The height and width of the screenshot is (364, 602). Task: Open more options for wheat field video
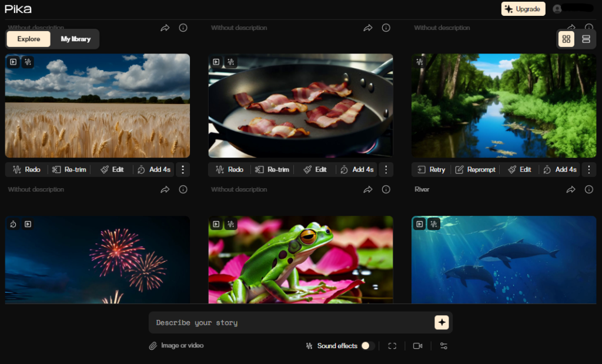(183, 169)
